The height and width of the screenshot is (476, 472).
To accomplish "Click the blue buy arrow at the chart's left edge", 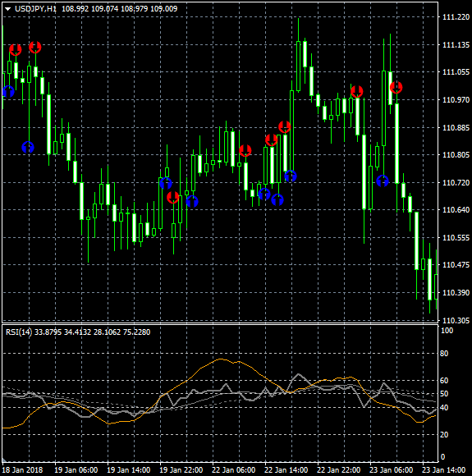I will (8, 91).
